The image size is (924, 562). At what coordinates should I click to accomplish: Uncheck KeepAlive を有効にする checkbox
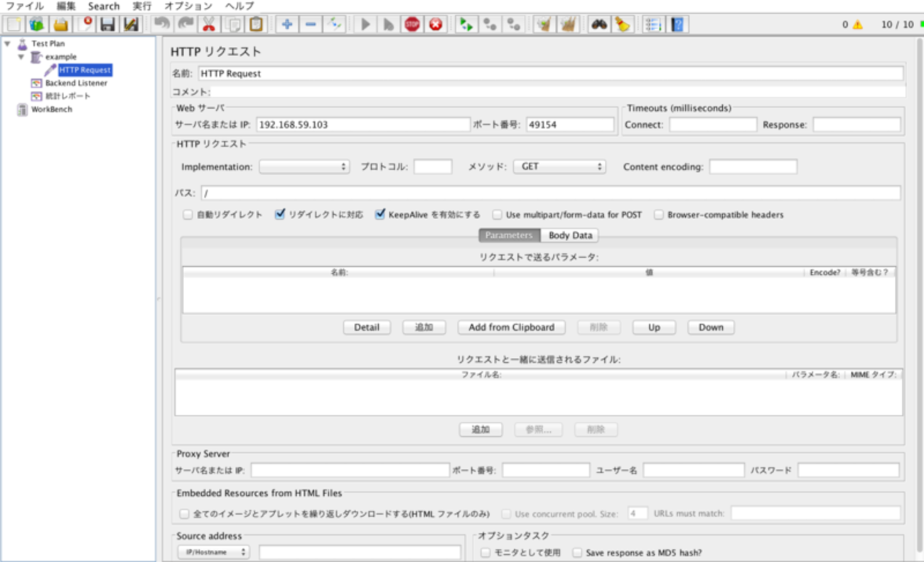tap(380, 214)
